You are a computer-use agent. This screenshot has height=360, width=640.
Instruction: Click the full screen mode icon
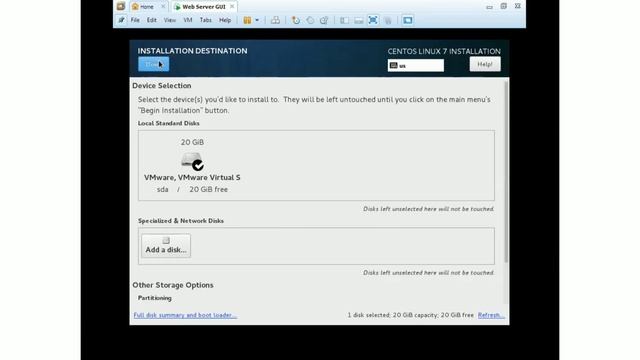pos(373,20)
